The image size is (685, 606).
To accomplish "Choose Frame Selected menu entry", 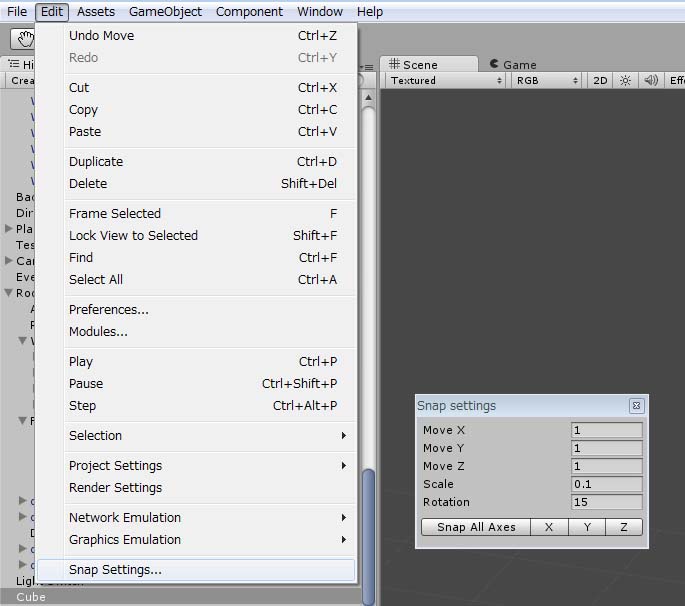I will point(197,214).
